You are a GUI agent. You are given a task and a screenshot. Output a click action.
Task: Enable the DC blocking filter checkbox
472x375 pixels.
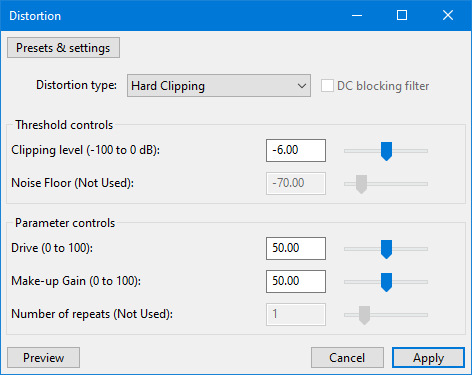pos(327,86)
